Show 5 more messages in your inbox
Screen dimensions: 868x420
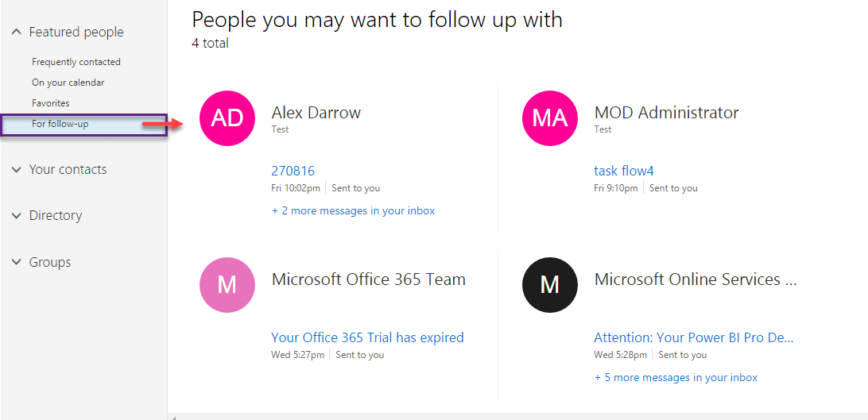pyautogui.click(x=676, y=377)
